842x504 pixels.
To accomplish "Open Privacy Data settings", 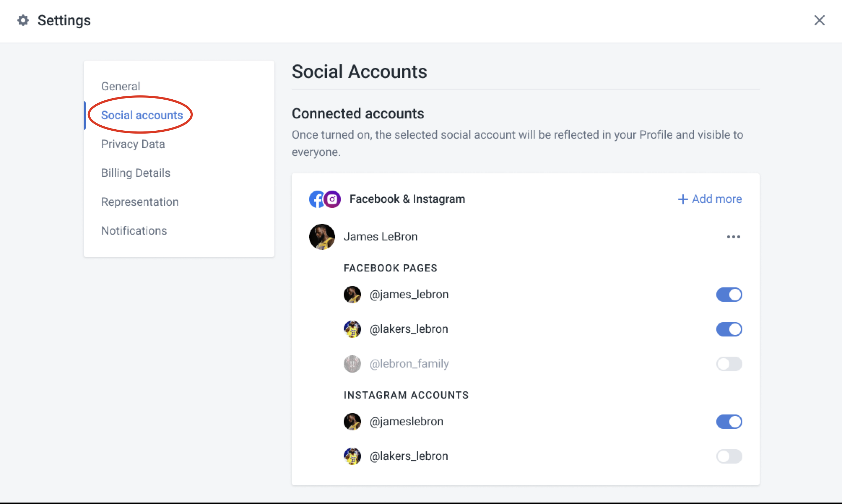I will coord(133,144).
